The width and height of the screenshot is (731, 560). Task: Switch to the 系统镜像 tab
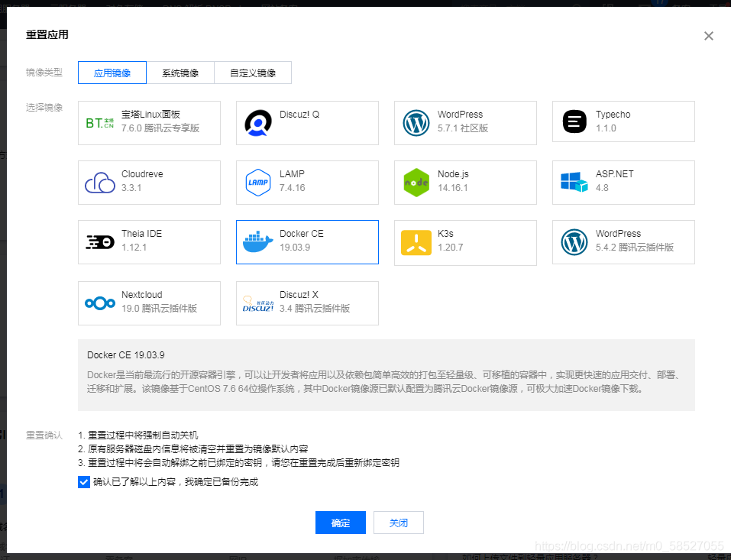(181, 73)
